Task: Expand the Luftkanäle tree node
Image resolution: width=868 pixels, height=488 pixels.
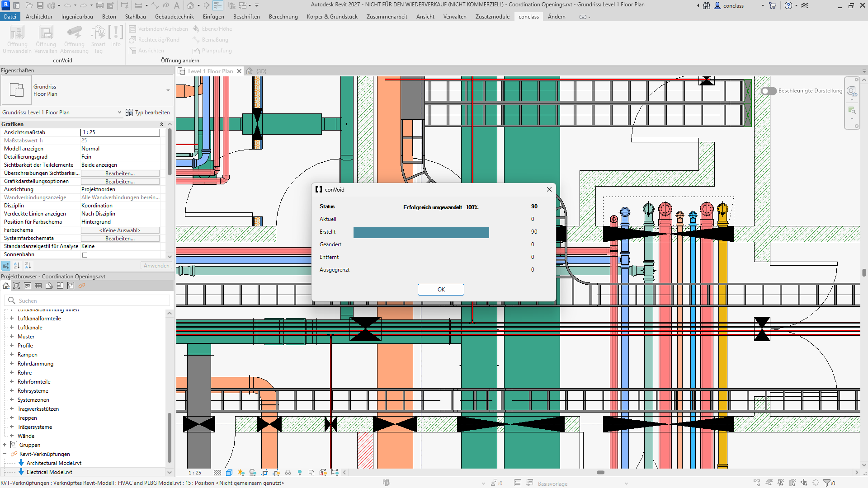Action: click(12, 328)
